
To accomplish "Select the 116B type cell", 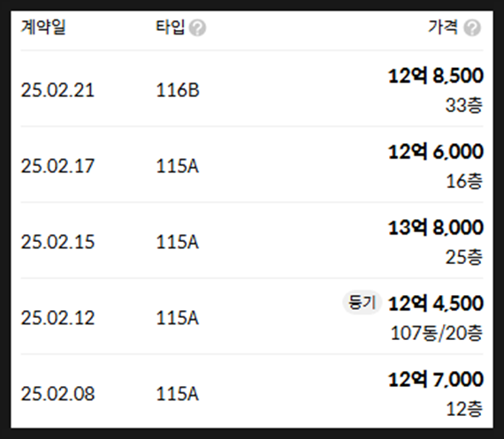I will [178, 90].
